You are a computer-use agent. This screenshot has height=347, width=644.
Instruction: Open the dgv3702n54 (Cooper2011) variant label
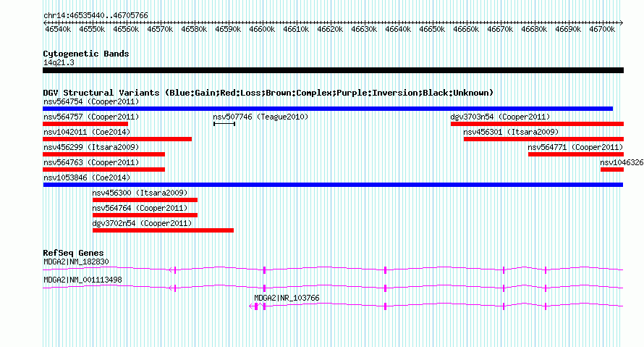click(x=142, y=223)
